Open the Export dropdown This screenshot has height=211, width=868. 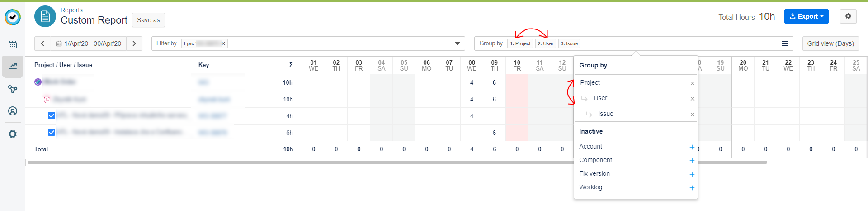point(806,16)
